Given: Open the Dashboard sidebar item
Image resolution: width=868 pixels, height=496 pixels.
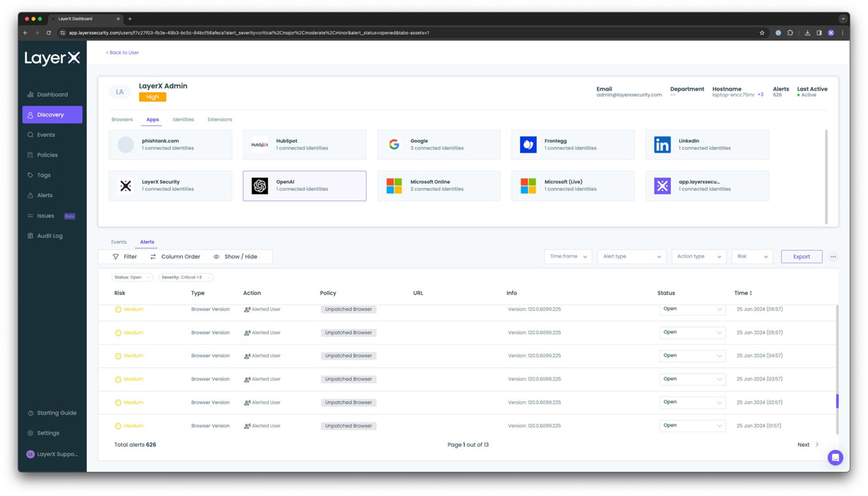Looking at the screenshot, I should pyautogui.click(x=52, y=95).
